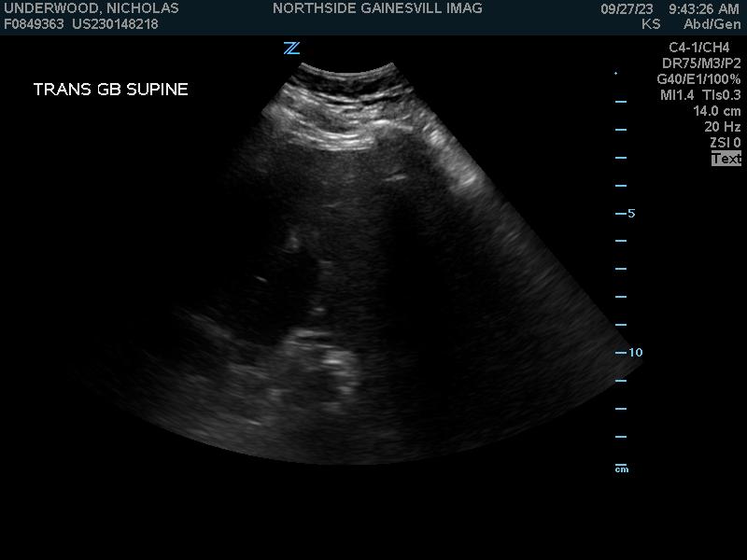Click the KS operator initials
The height and width of the screenshot is (560, 747).
(651, 24)
